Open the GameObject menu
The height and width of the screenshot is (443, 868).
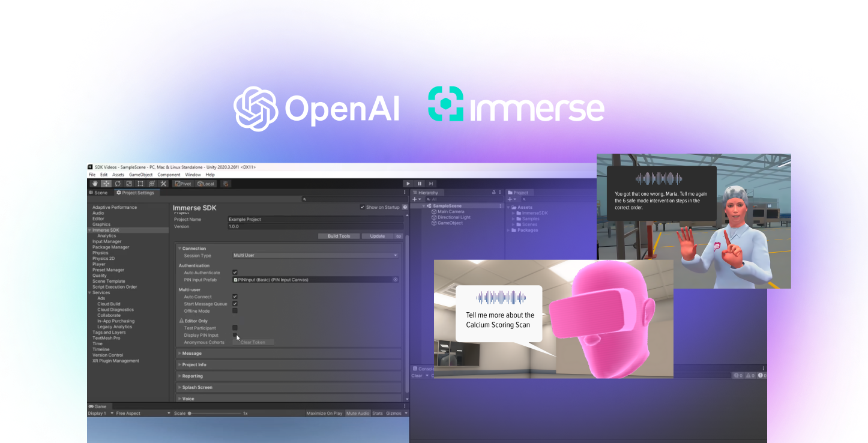point(142,175)
